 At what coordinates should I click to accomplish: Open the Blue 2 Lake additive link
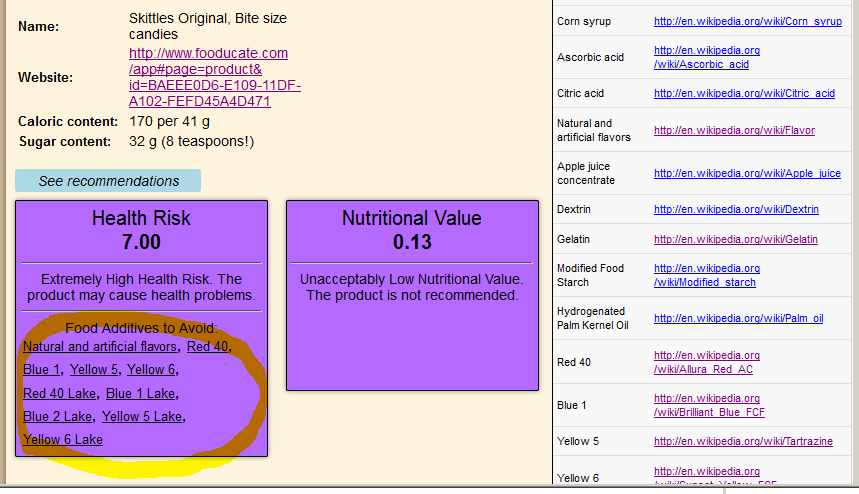pos(58,417)
